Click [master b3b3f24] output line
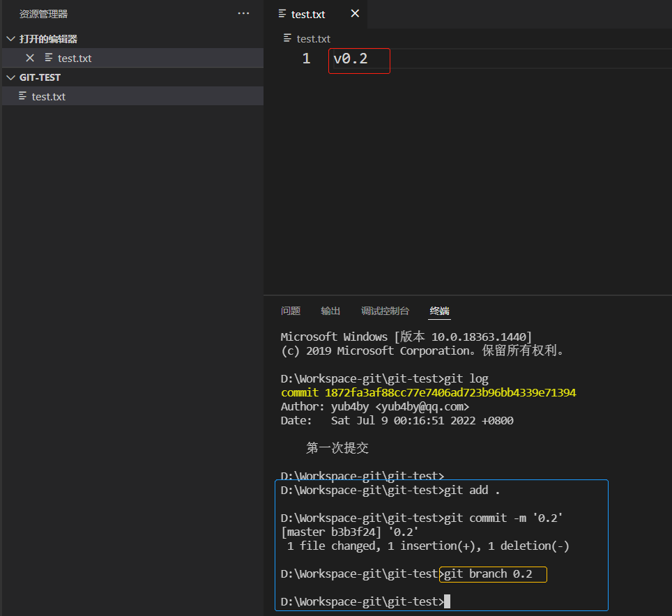 [x=350, y=532]
